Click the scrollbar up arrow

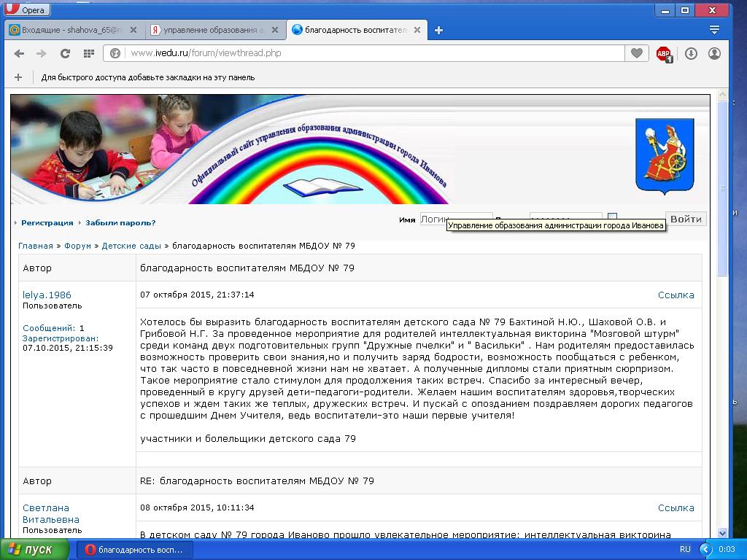[722, 95]
